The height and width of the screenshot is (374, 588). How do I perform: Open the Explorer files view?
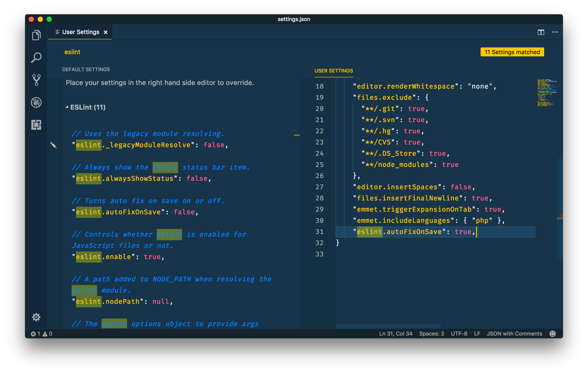click(36, 35)
